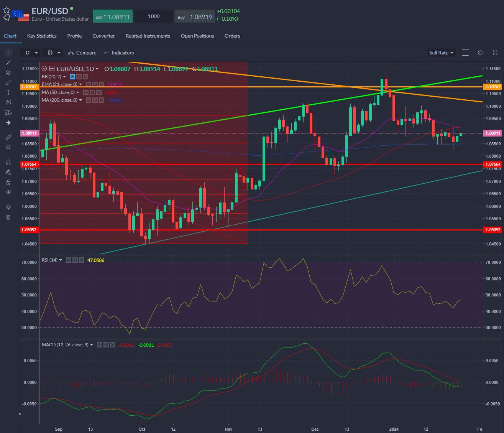This screenshot has width=504, height=433.
Task: Open the Sell Rate dropdown
Action: [x=441, y=53]
